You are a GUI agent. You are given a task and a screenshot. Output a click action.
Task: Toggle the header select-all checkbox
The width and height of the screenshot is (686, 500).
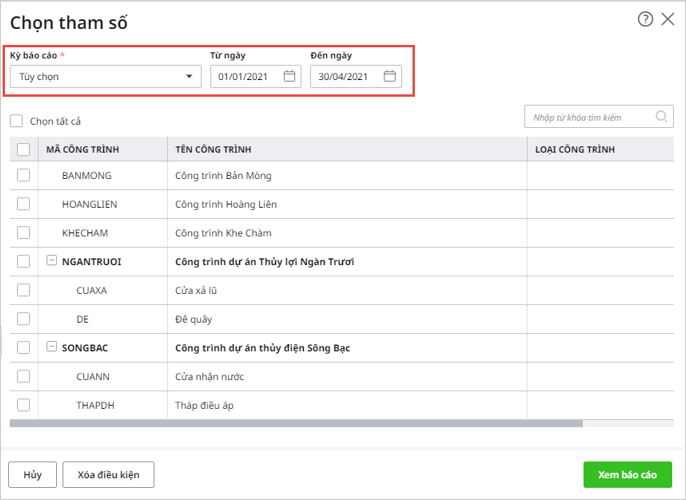[23, 149]
